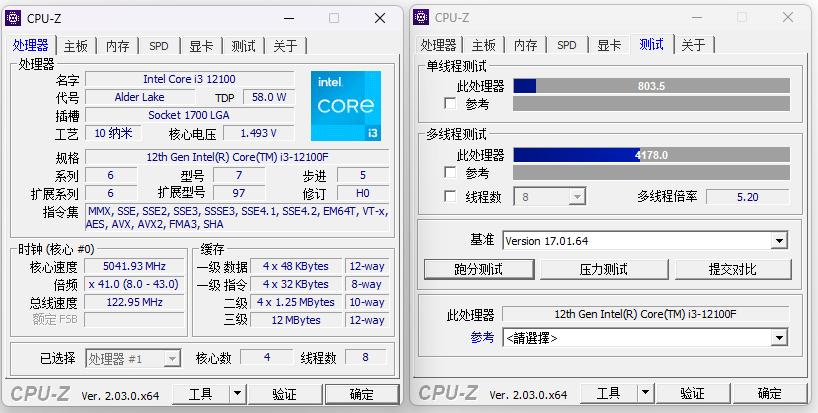Open 内存 tab in left window
This screenshot has width=818, height=413.
point(117,46)
